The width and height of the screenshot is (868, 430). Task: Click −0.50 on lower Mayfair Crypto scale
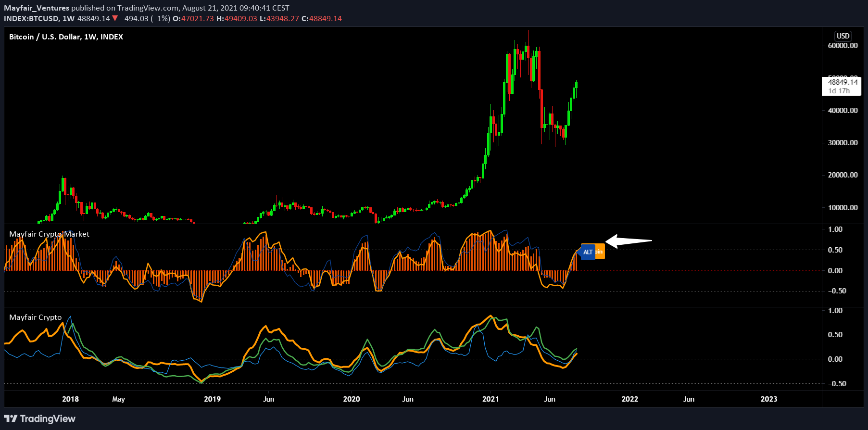pyautogui.click(x=837, y=383)
